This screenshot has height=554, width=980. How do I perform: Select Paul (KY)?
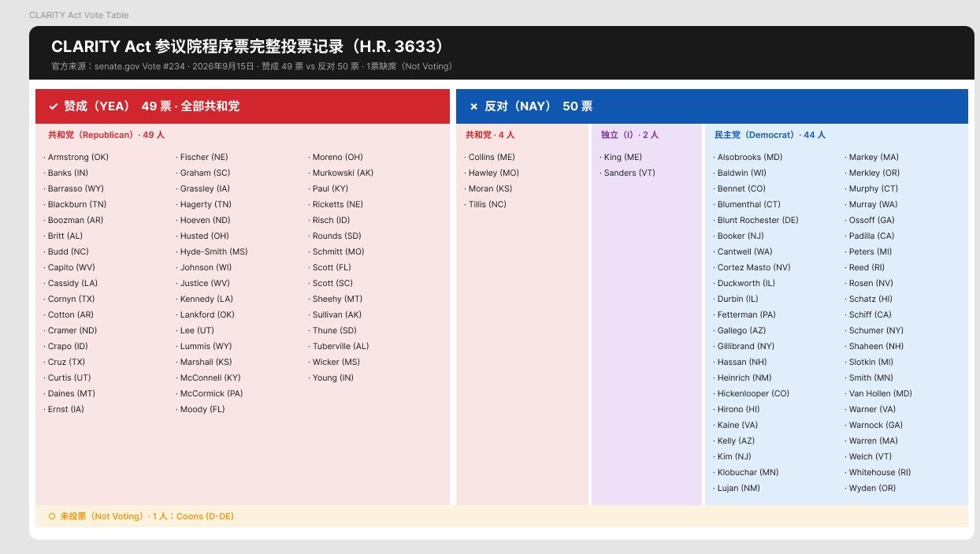pyautogui.click(x=330, y=188)
